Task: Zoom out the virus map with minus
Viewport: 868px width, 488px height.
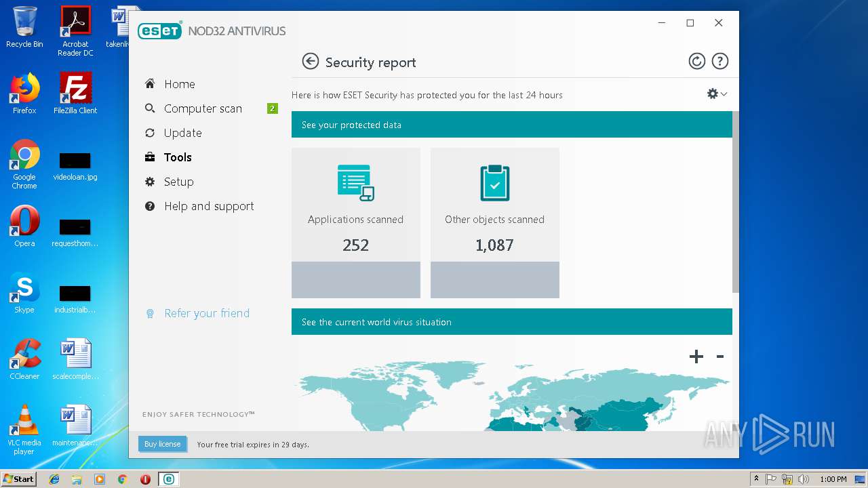Action: click(x=720, y=357)
